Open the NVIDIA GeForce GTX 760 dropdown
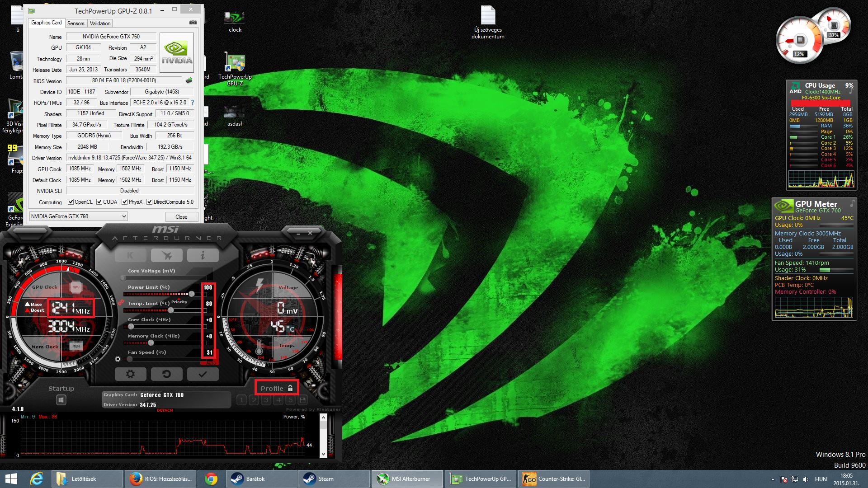Viewport: 868px width, 488px height. pyautogui.click(x=78, y=216)
